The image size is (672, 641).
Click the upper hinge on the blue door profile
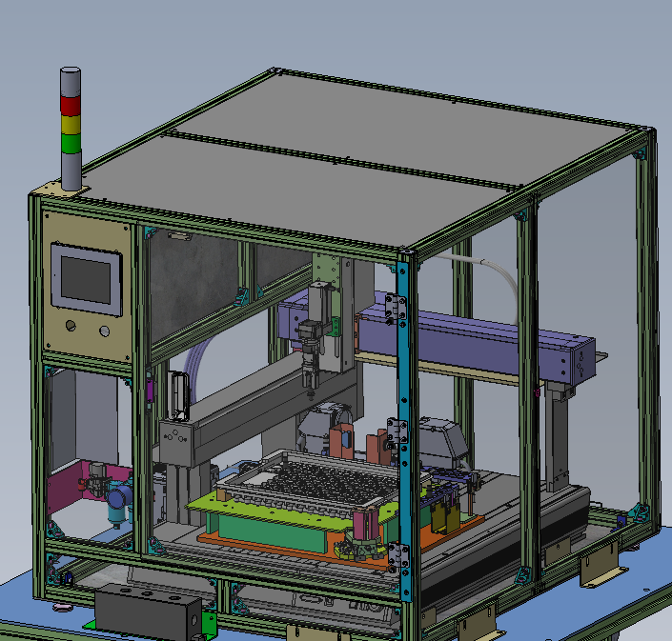point(396,308)
